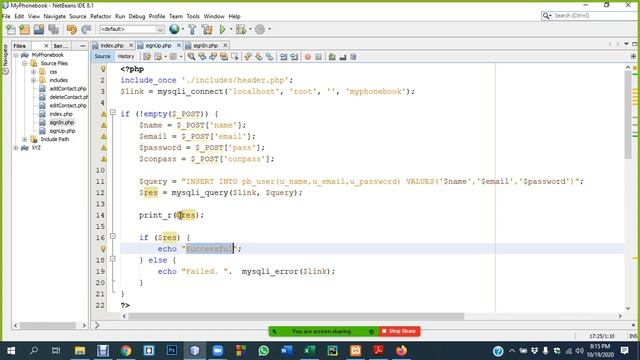Click the Open Project toolbar icon
The height and width of the screenshot is (360, 640).
tap(39, 29)
